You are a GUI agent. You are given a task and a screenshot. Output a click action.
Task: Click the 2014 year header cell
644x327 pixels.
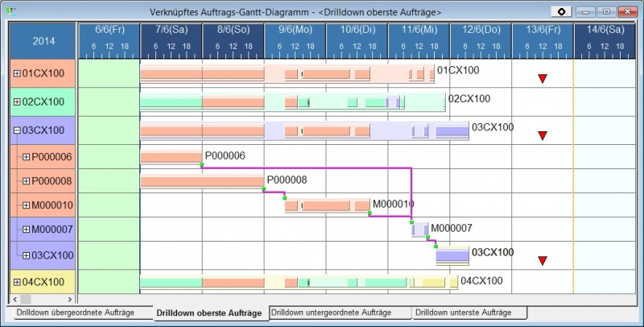[43, 40]
